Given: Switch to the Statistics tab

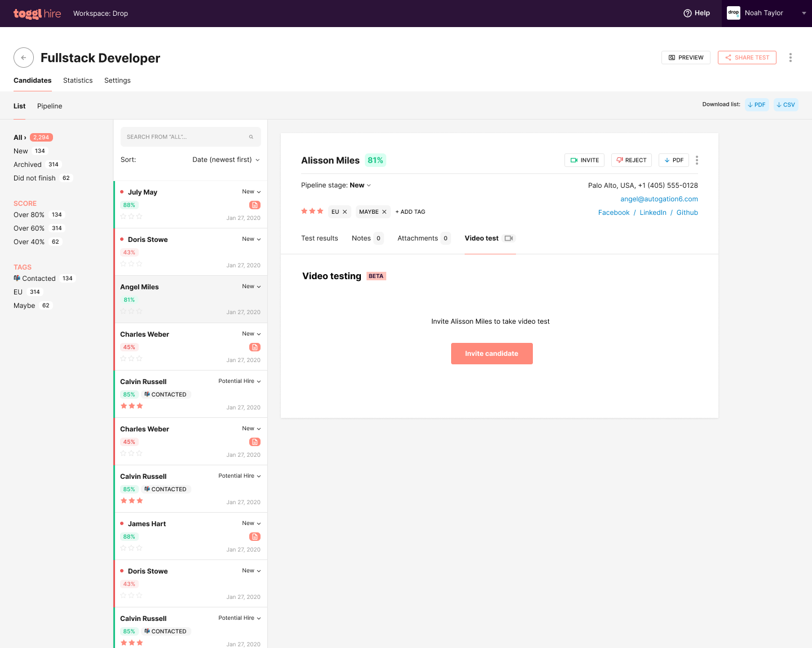Looking at the screenshot, I should [x=78, y=81].
